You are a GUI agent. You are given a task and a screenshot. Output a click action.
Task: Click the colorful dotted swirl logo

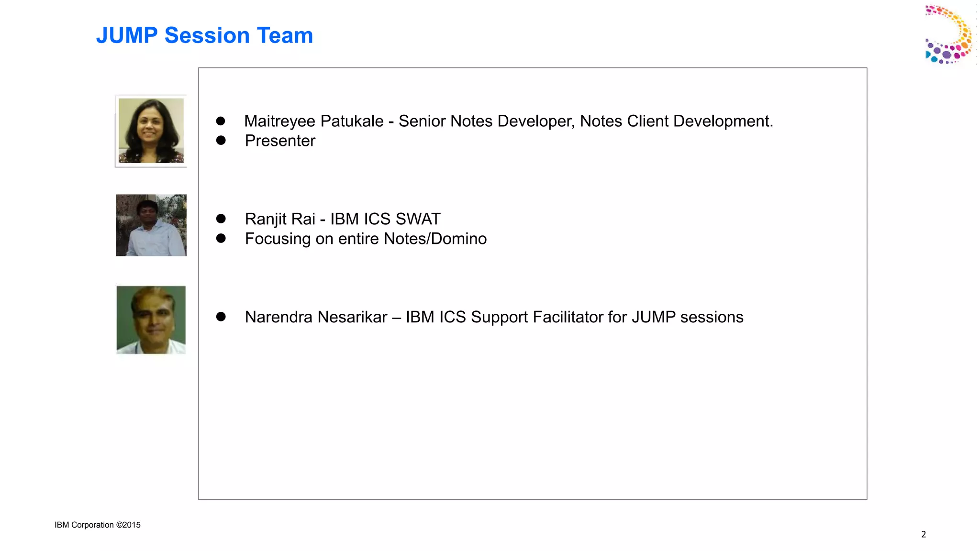(x=949, y=35)
